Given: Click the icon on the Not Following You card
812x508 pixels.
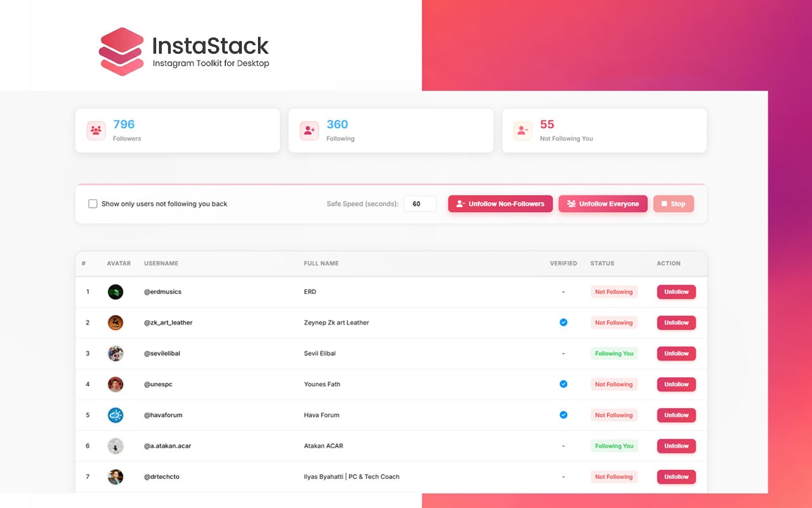Looking at the screenshot, I should coord(522,130).
